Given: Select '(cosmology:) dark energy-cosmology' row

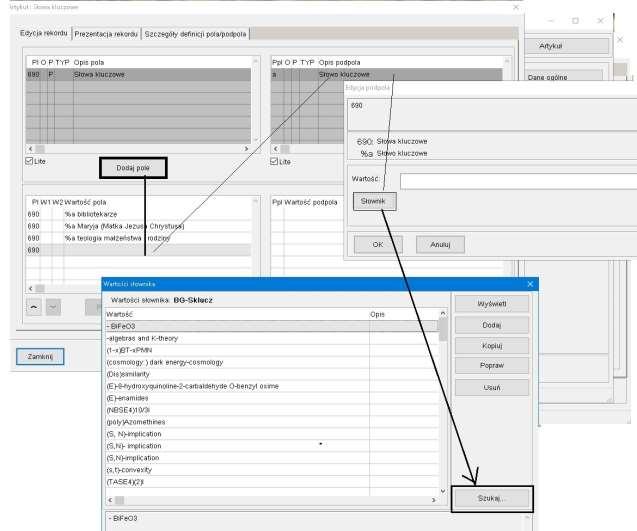Looking at the screenshot, I should coord(272,362).
